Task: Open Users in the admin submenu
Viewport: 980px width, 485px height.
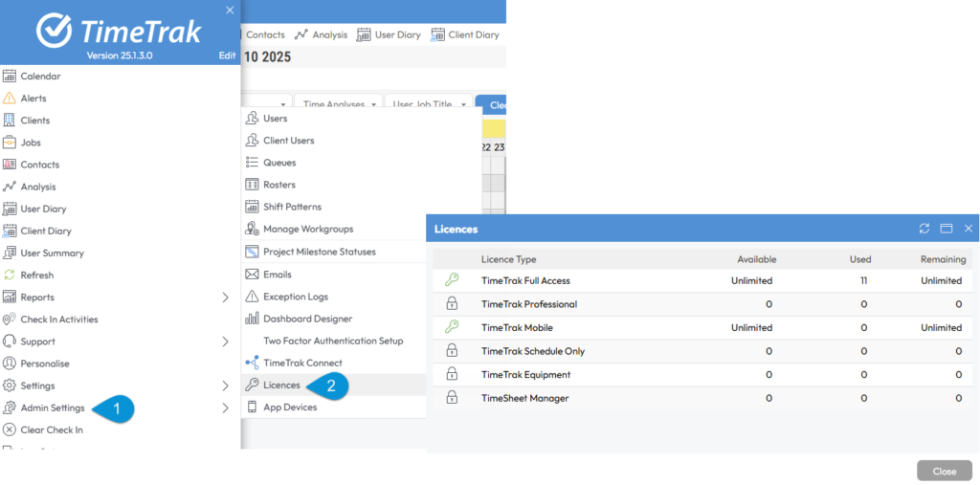Action: 275,118
